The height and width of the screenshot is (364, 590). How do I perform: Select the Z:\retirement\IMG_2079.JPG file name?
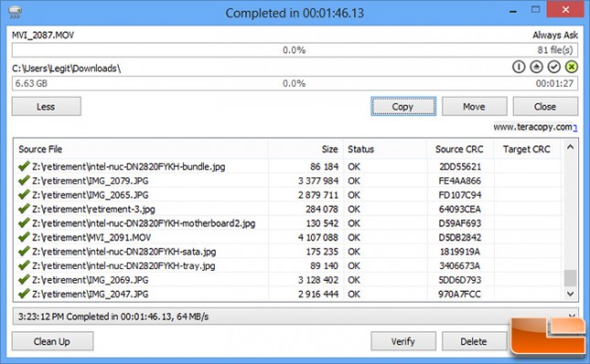[x=91, y=181]
